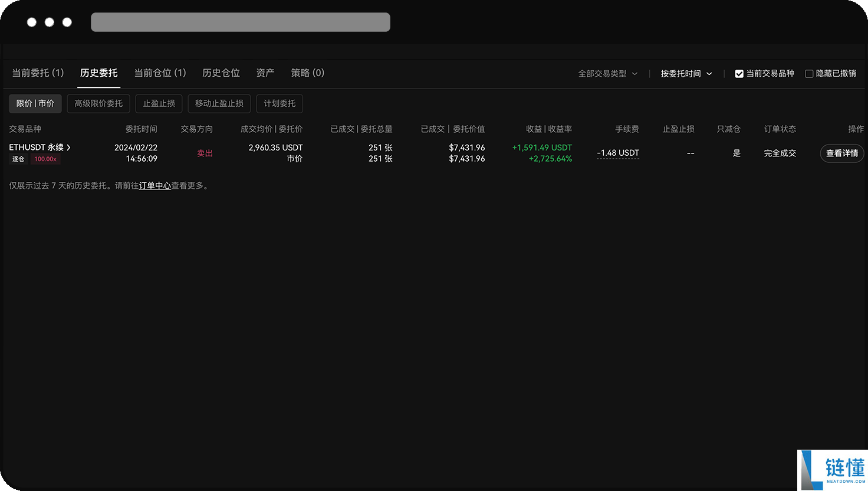Filter orders by 止盈止损
The height and width of the screenshot is (491, 868).
pos(158,103)
